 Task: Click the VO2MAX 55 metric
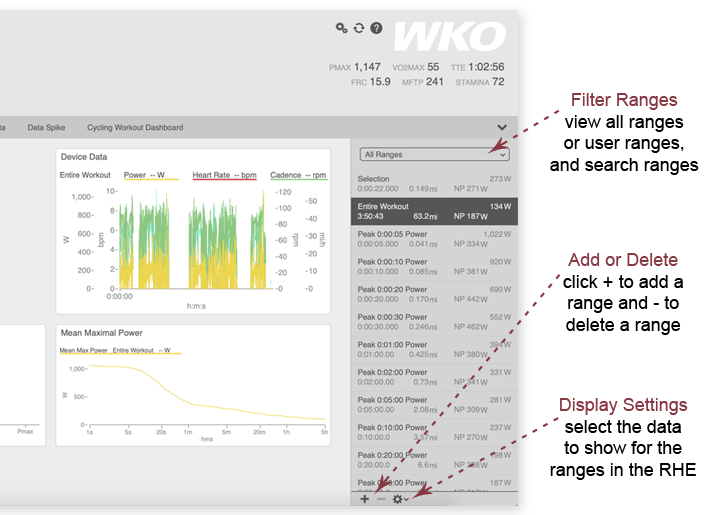(x=416, y=67)
